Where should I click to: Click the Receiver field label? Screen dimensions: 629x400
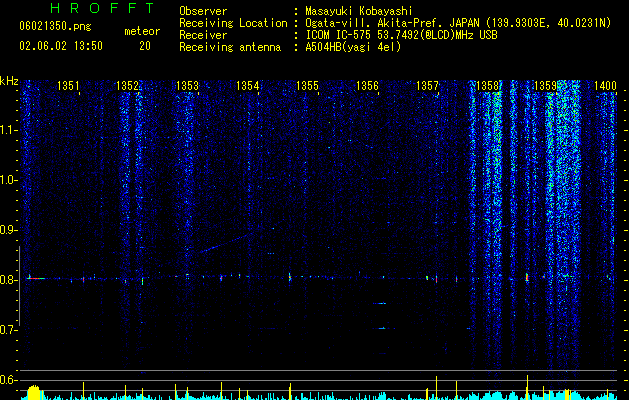(x=203, y=35)
